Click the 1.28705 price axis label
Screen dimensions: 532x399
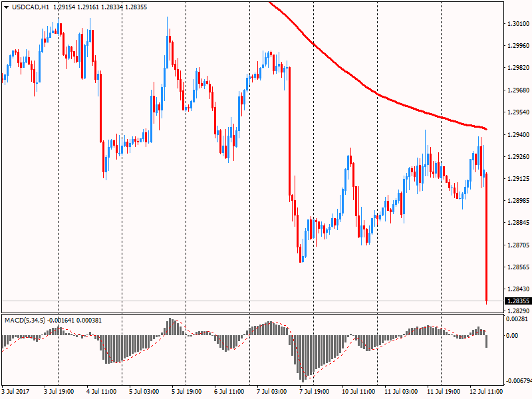point(518,245)
